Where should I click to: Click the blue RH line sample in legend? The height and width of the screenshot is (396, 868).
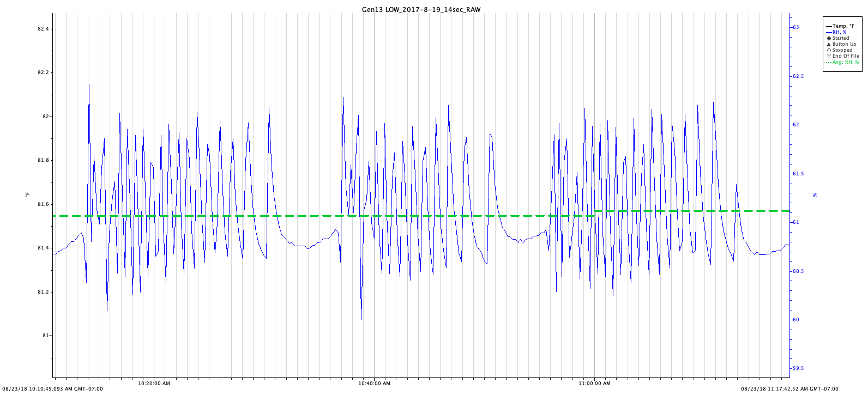[829, 32]
